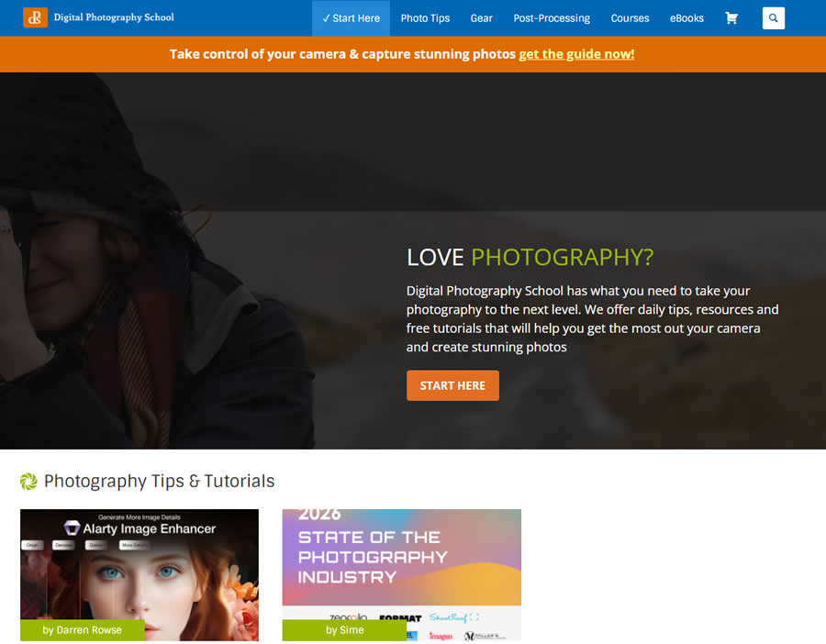Click the 'get the guide now!' link

pos(576,54)
